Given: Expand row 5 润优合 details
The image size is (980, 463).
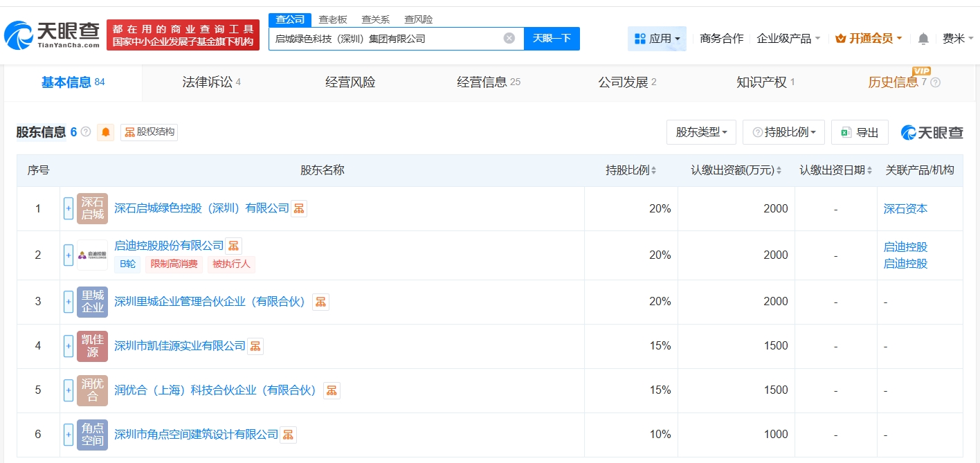Looking at the screenshot, I should [69, 390].
